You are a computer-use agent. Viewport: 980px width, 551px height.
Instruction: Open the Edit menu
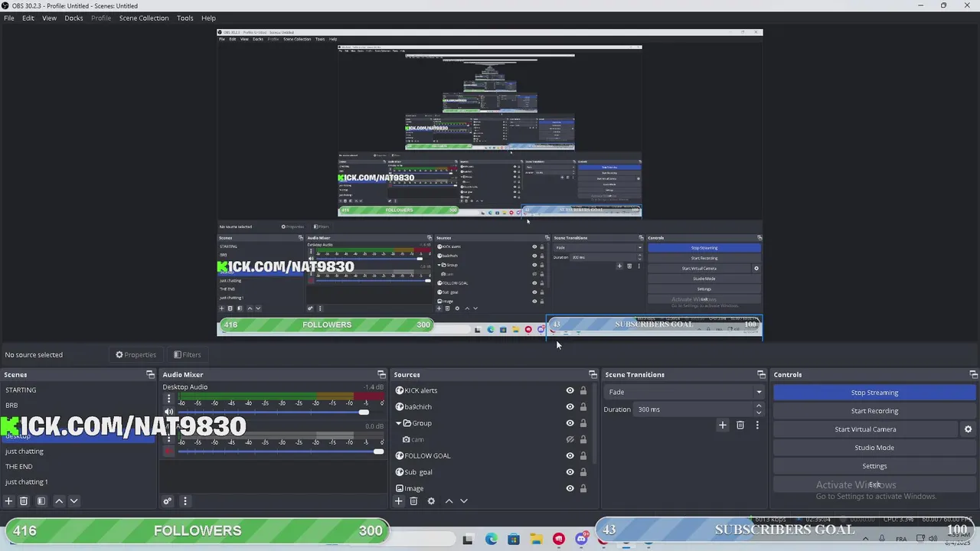28,18
